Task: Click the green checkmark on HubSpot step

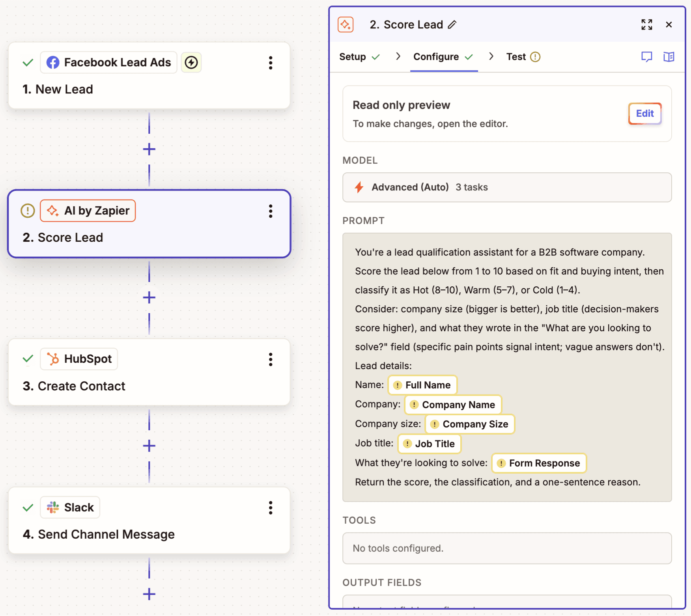Action: [28, 359]
